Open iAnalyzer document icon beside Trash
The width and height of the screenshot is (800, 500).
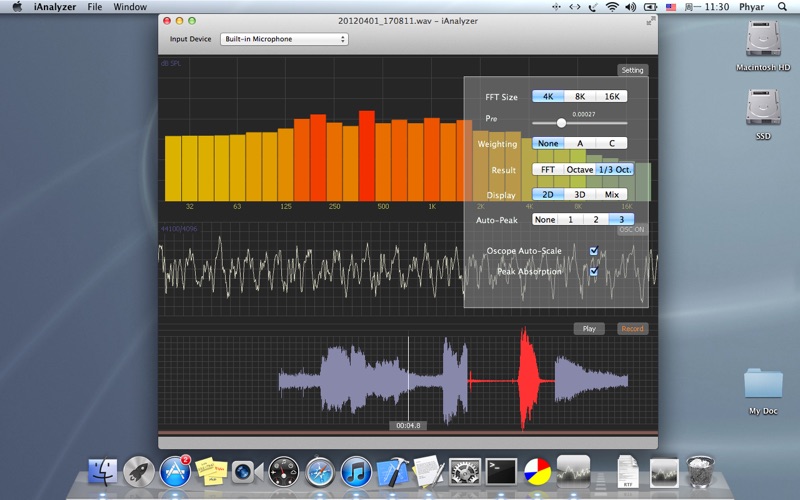pyautogui.click(x=664, y=472)
